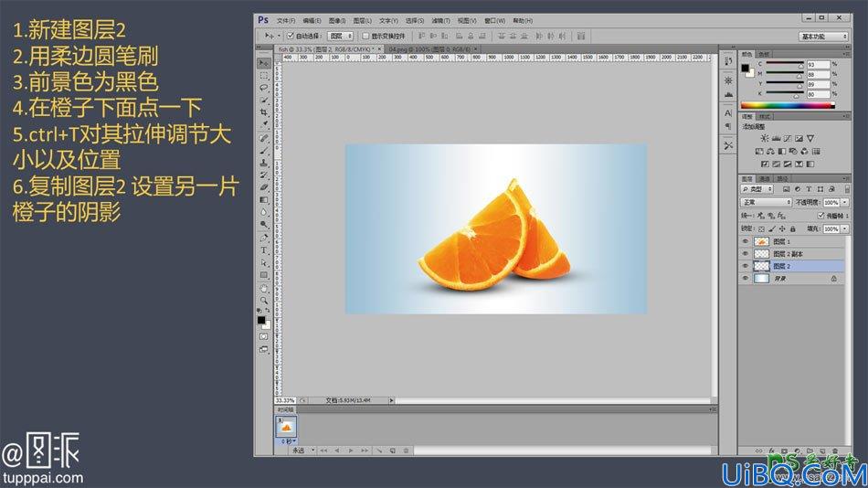Open the 基本功能 workspace dropdown

pos(824,36)
